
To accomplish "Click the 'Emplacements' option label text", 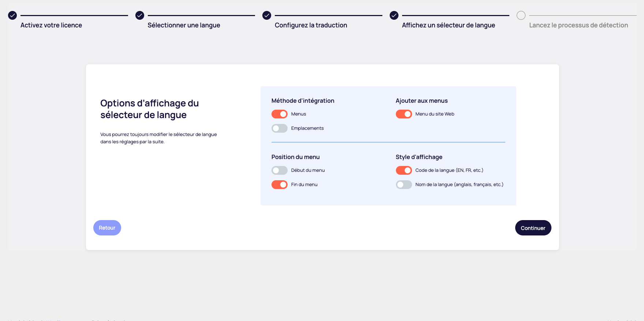I will click(307, 128).
